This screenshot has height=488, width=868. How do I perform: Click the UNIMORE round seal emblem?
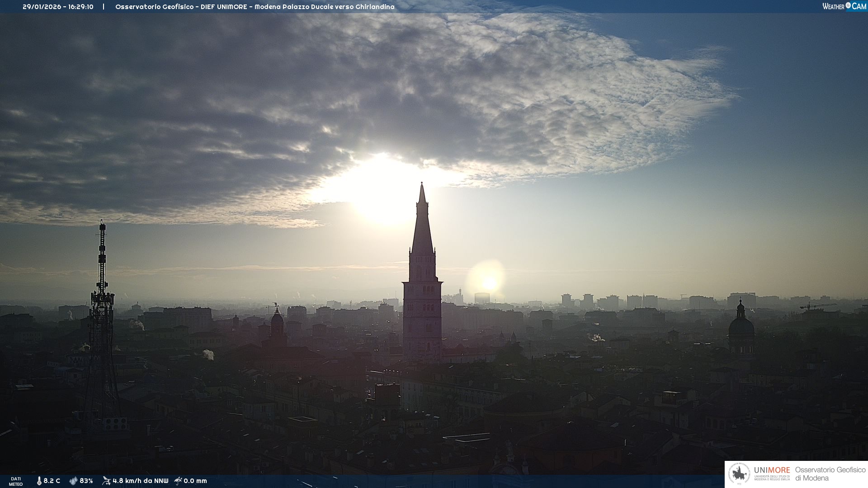coord(739,474)
